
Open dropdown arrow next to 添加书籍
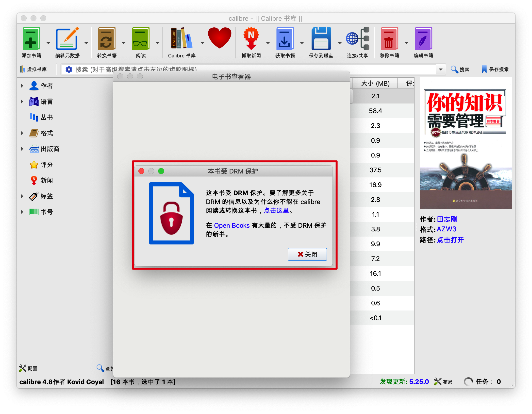pos(48,43)
